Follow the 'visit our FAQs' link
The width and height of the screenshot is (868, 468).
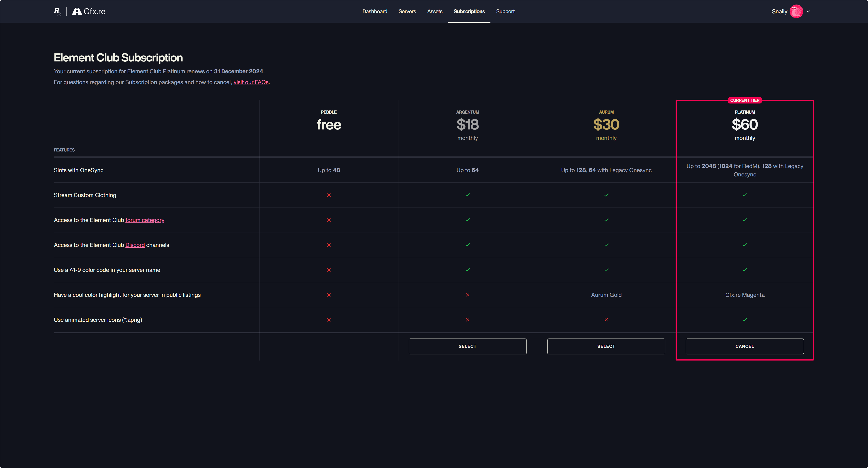[251, 82]
